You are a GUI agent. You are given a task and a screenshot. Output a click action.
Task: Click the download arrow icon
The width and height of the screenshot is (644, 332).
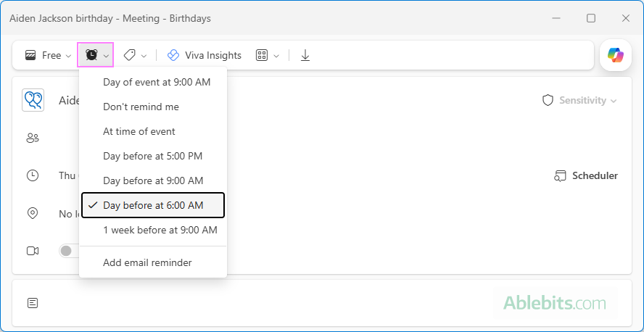tap(305, 55)
